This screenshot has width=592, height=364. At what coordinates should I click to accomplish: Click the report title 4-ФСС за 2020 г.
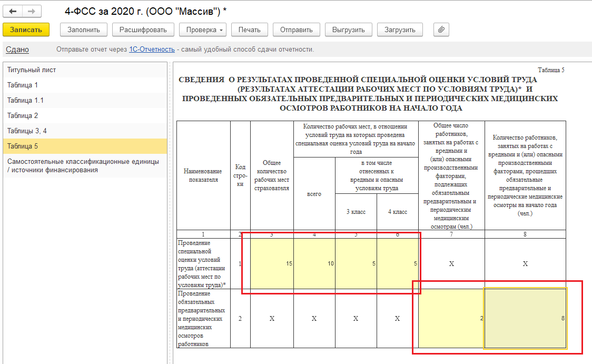[145, 12]
